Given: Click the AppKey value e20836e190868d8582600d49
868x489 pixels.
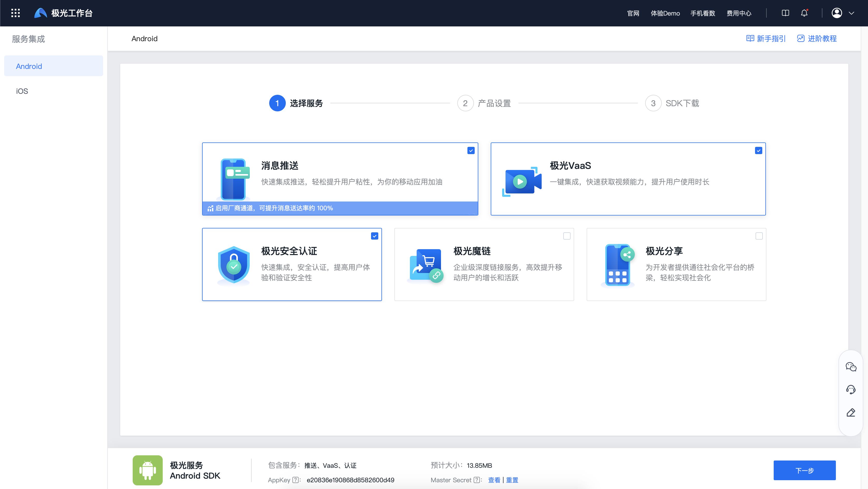Looking at the screenshot, I should (x=350, y=480).
